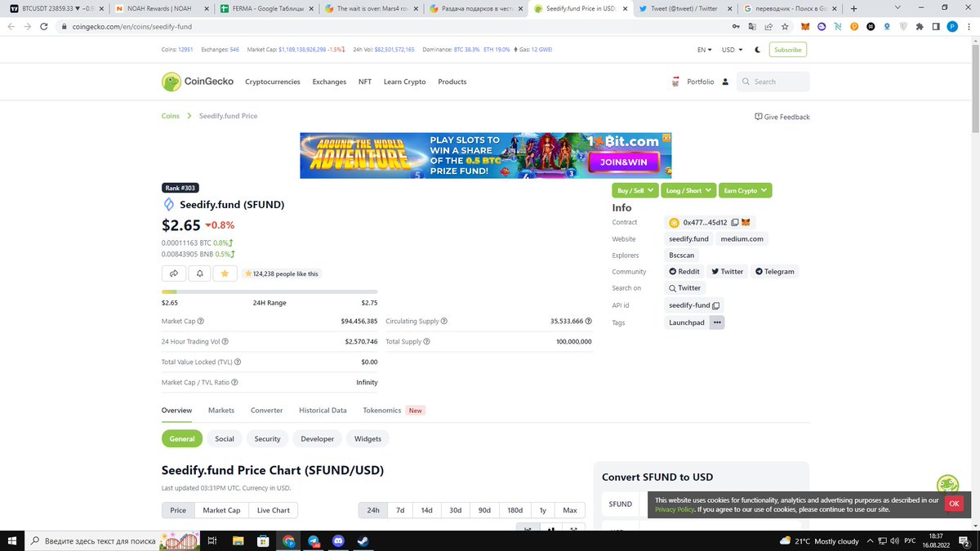
Task: Select the Developer sub-tab
Action: (318, 438)
